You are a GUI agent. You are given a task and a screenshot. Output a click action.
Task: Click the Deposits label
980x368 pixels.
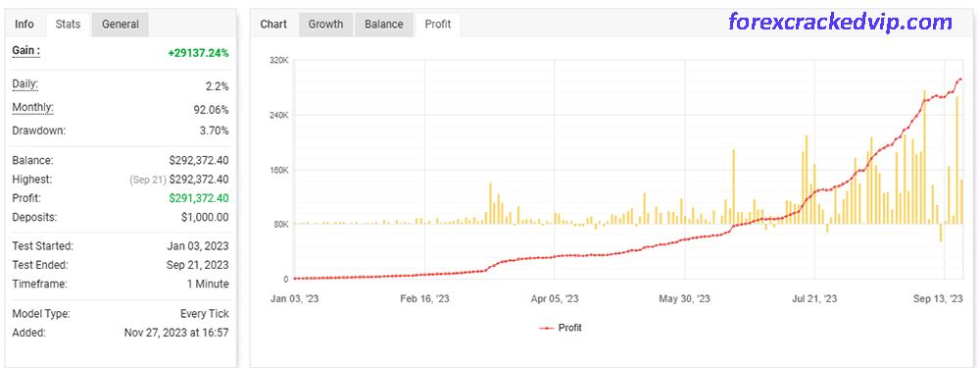point(35,217)
